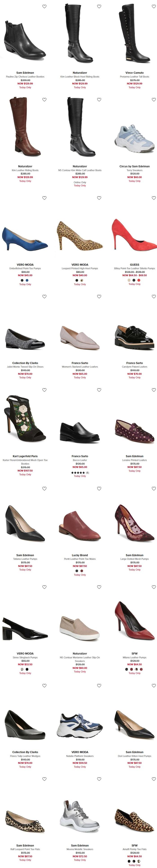The image size is (157, 868).
Task: Add Lucky Brand Pentt Mules to wishlist
Action: [x=99, y=488]
